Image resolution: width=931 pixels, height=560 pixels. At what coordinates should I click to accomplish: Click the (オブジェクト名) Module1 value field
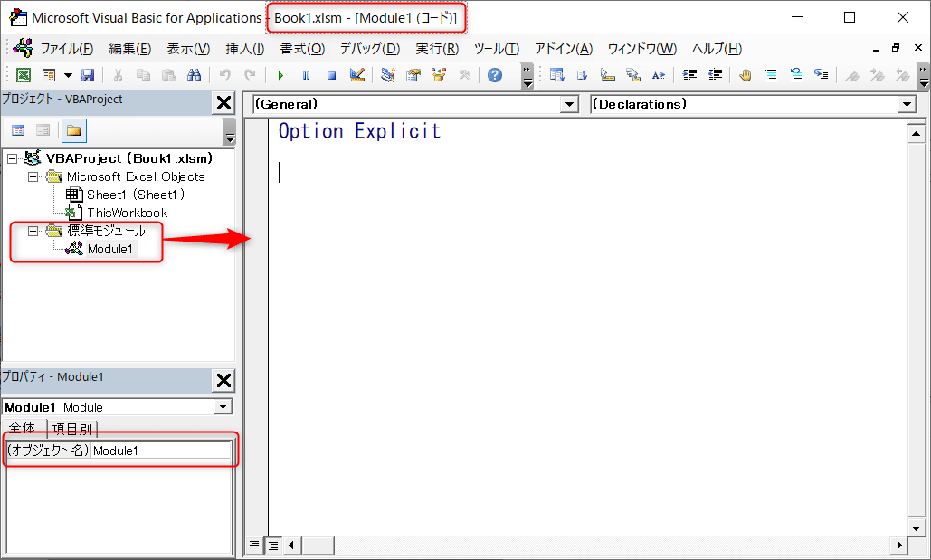(161, 451)
